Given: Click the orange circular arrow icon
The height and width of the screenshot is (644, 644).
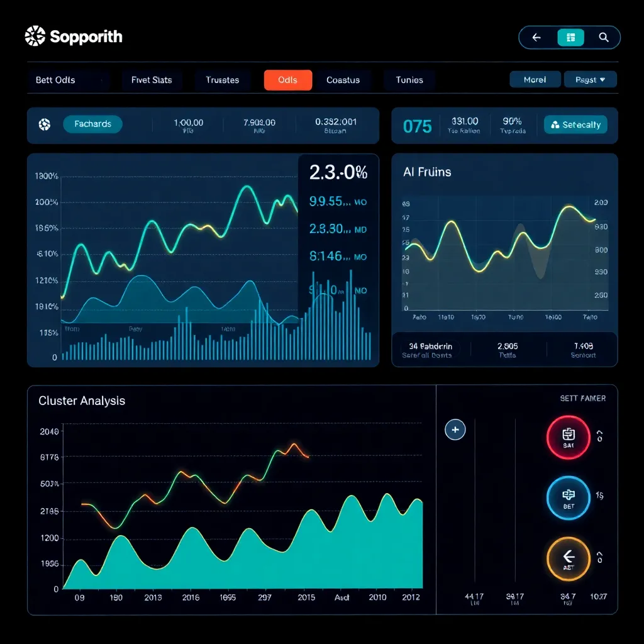Looking at the screenshot, I should point(568,558).
